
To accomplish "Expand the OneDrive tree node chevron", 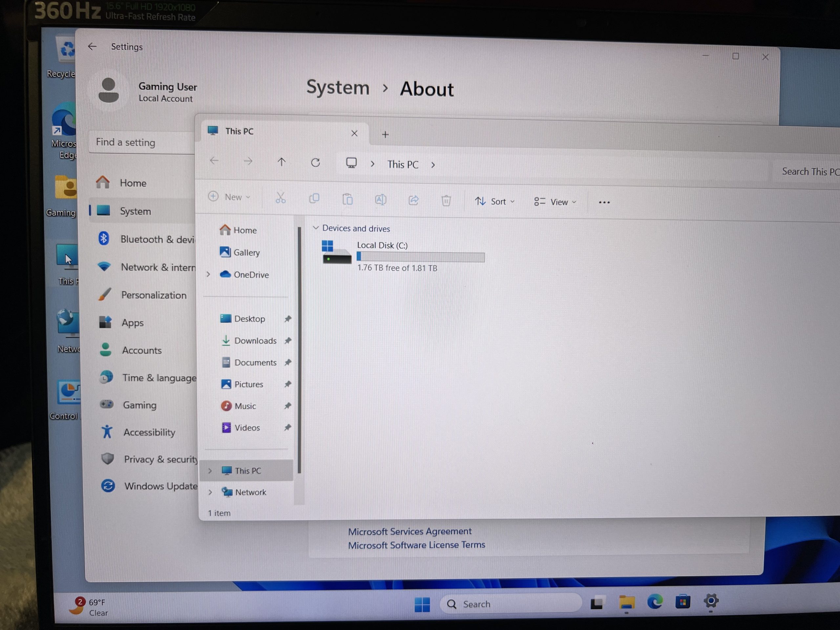I will point(208,274).
